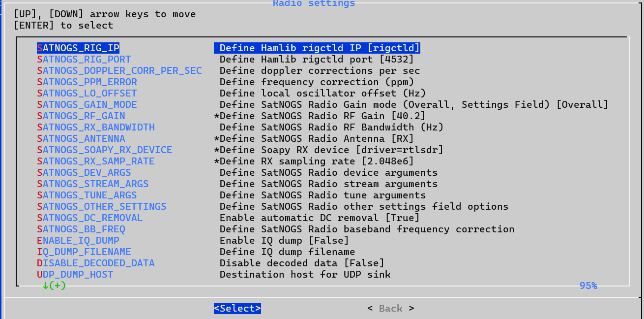This screenshot has width=644, height=319.
Task: Choose the SATNOGS_PPM_ERROR option
Action: click(x=87, y=82)
